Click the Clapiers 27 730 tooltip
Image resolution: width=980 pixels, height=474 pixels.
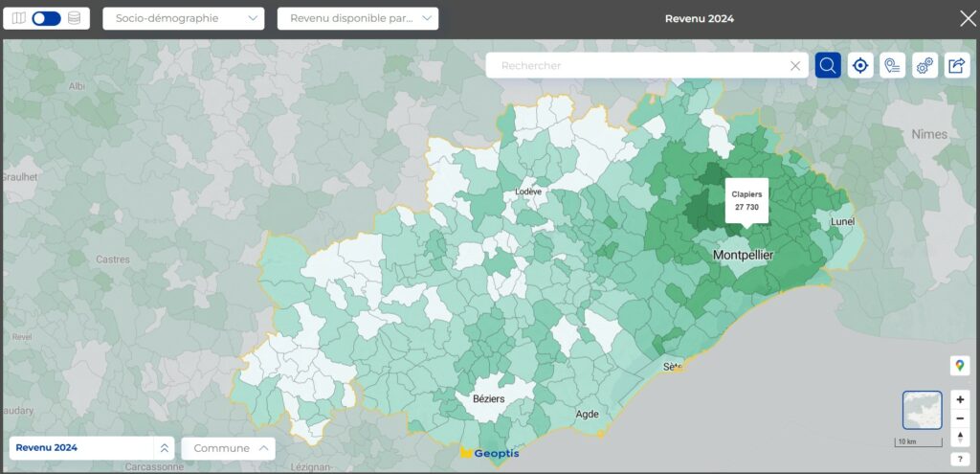tap(746, 201)
